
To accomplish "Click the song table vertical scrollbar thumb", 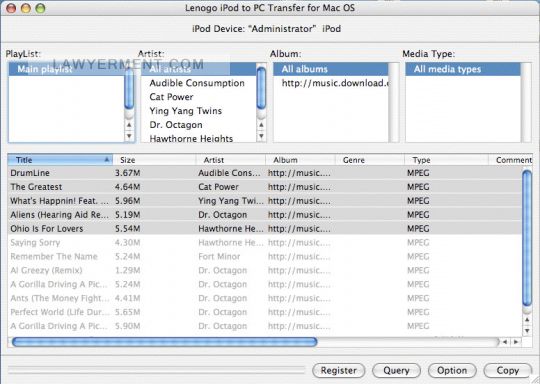I will point(527,238).
